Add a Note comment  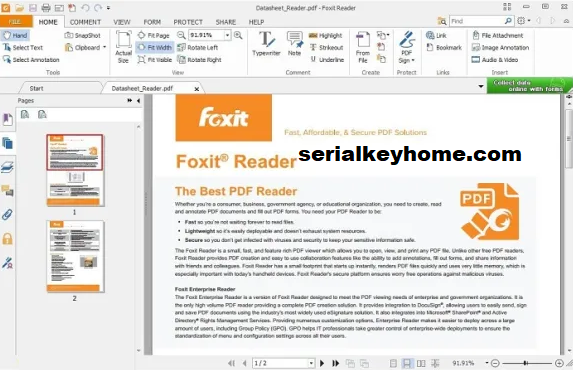pyautogui.click(x=295, y=44)
